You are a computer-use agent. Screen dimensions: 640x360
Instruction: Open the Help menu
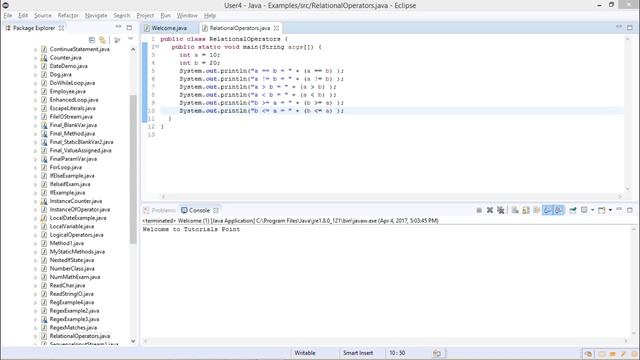(x=210, y=16)
